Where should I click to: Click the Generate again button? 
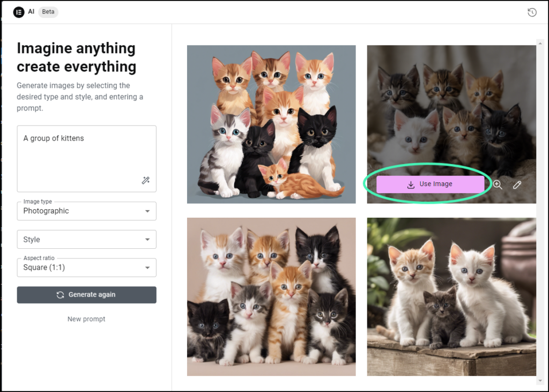pos(86,294)
